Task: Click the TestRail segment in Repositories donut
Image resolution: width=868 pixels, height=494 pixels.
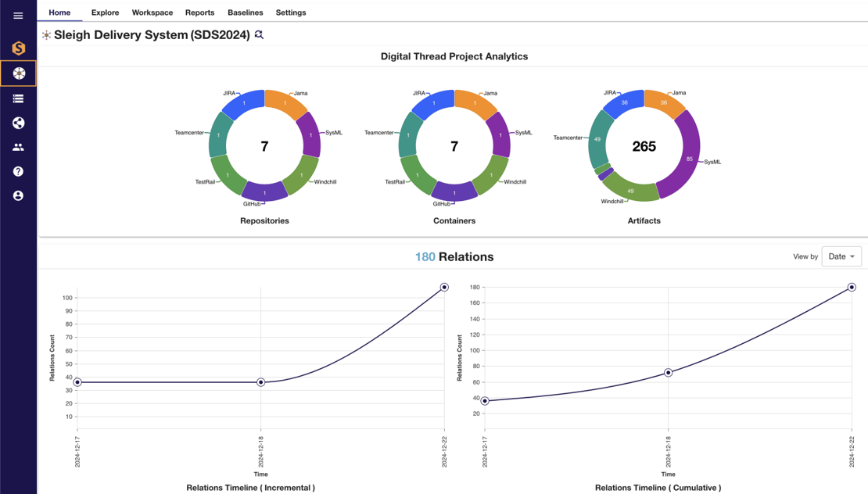Action: click(228, 174)
